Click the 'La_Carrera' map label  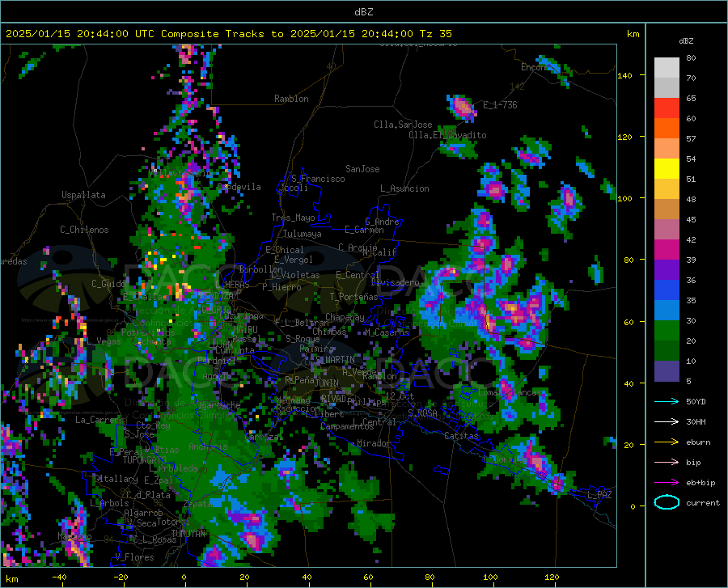(x=99, y=420)
